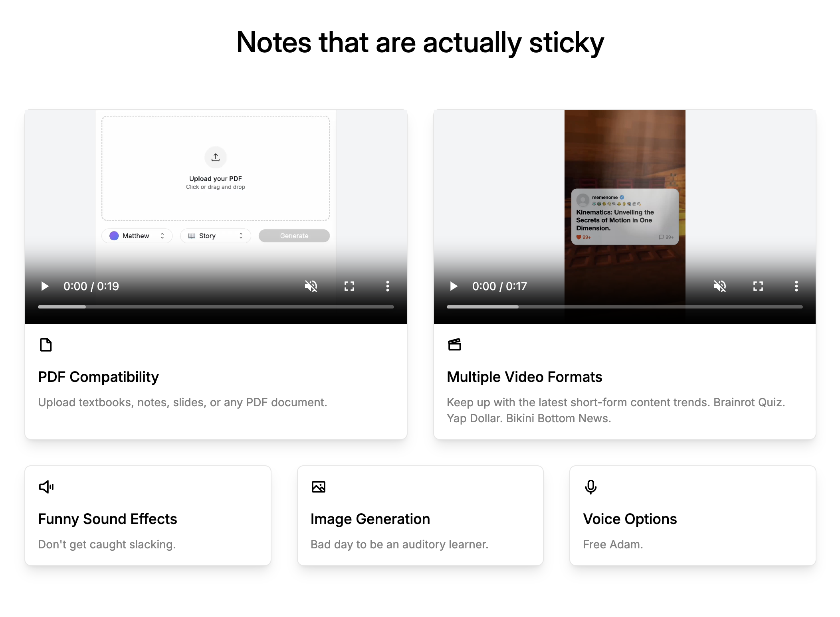Viewport: 840px width, 617px height.
Task: Click the speaker icon above Funny Sound Effects
Action: (46, 487)
